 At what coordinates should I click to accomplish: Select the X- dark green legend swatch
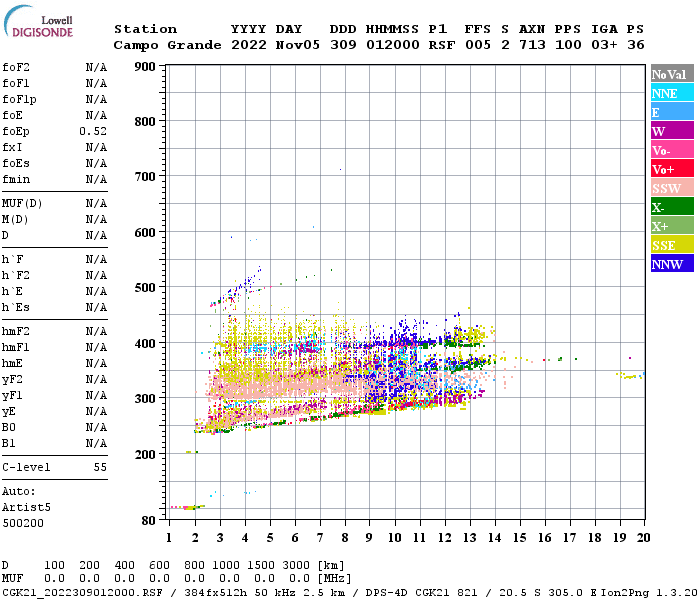[672, 207]
